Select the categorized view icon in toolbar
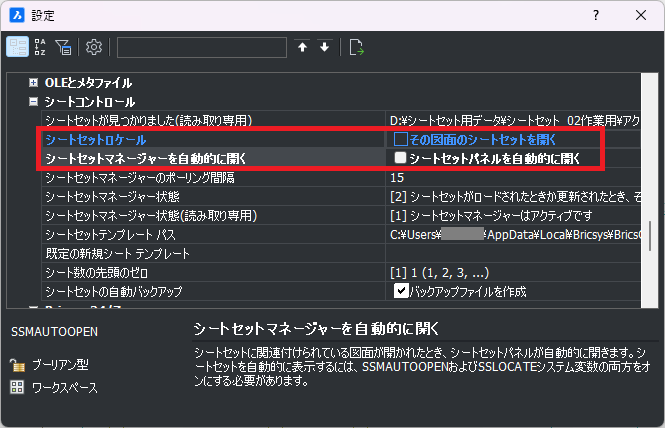Viewport: 665px width, 428px height. click(18, 47)
